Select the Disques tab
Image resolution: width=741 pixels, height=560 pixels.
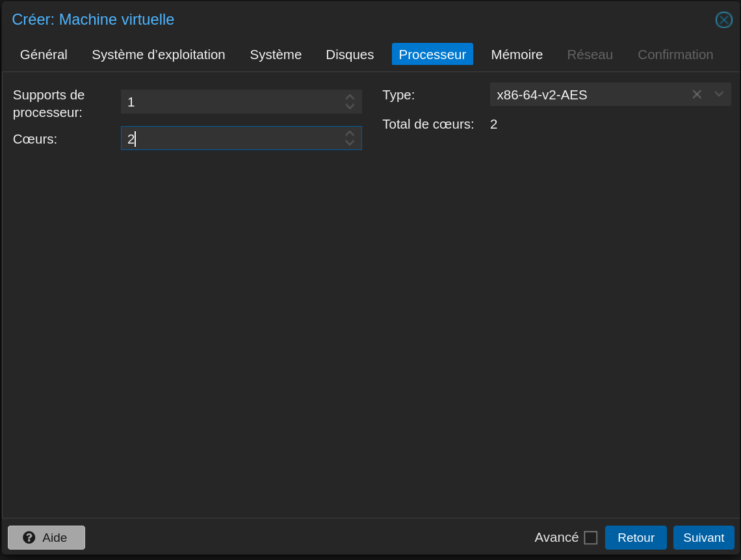pyautogui.click(x=350, y=55)
